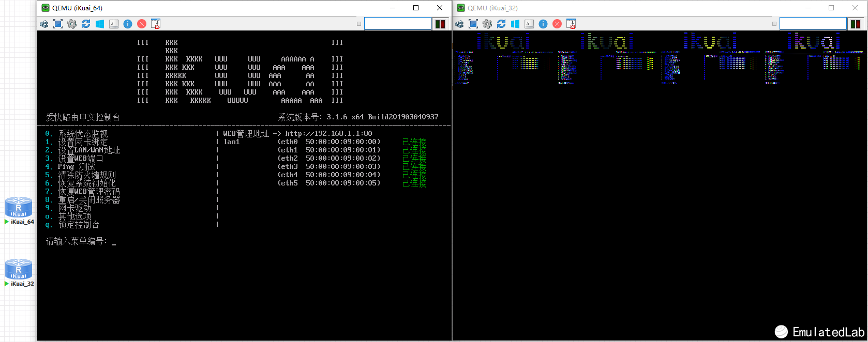This screenshot has height=342, width=868.
Task: Click refresh arrows in iKuai_32 toolbar
Action: pos(501,24)
